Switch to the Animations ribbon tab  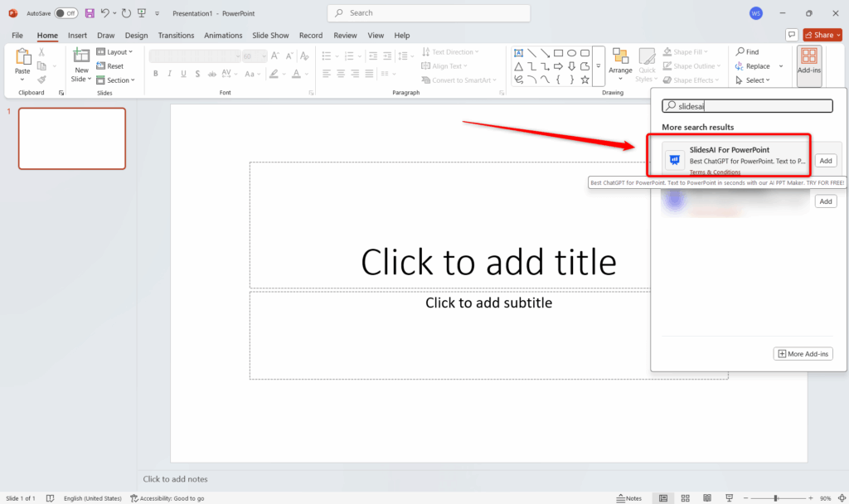coord(223,35)
